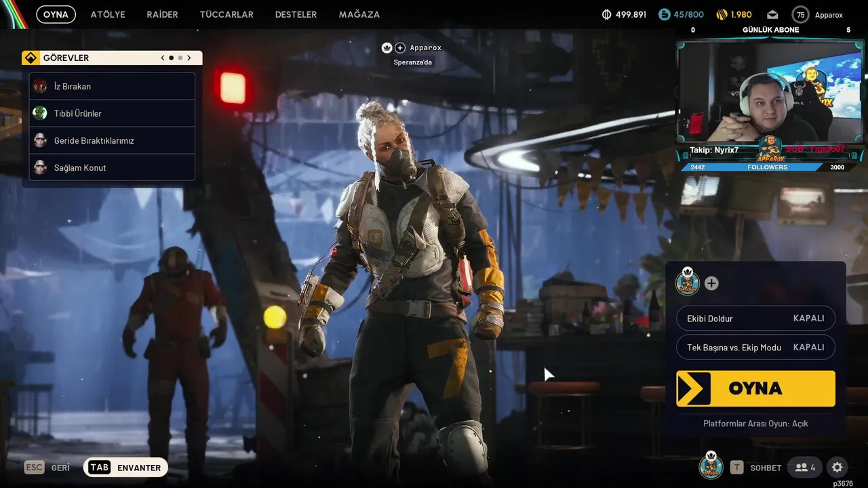Open the Sağlam Konut quest
Viewport: 868px width, 488px height.
(x=112, y=167)
